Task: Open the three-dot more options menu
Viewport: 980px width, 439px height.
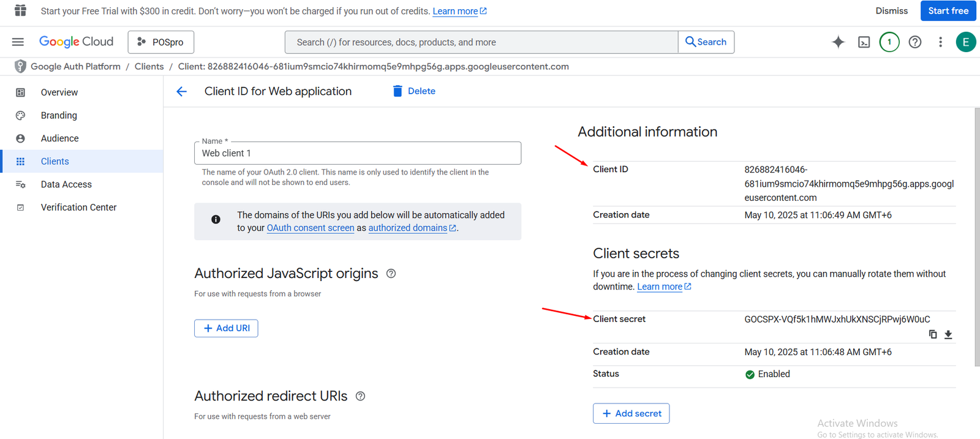Action: pos(940,42)
